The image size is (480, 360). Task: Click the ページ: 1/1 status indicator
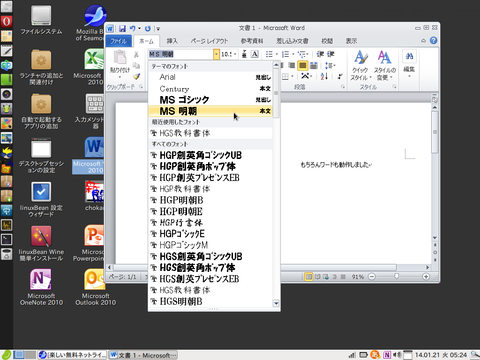[x=123, y=277]
